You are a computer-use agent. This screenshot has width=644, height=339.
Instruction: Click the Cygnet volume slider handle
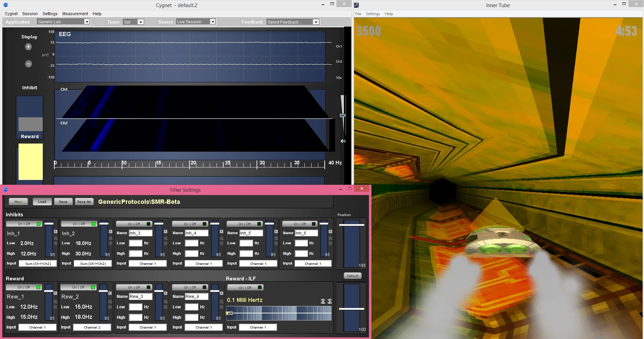343,115
